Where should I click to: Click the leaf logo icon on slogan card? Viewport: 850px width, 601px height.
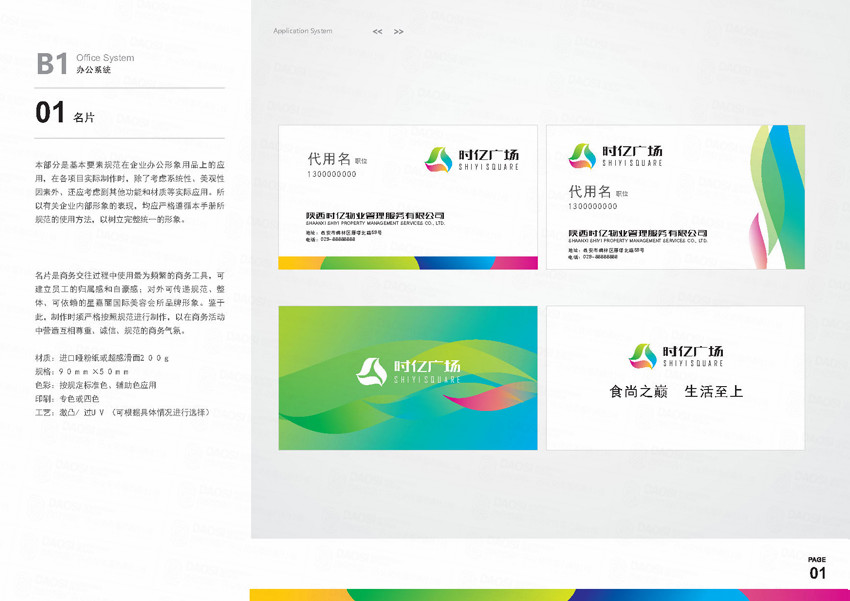pyautogui.click(x=642, y=354)
